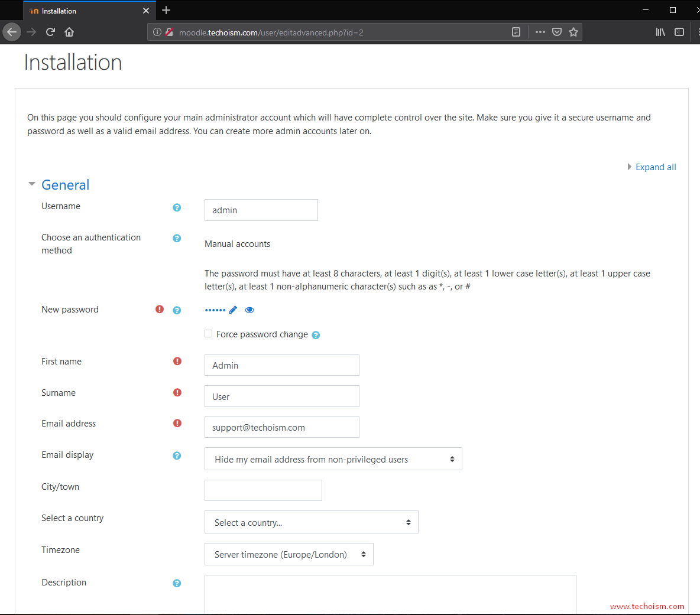Open the Timezone dropdown
The image size is (700, 615).
click(289, 554)
